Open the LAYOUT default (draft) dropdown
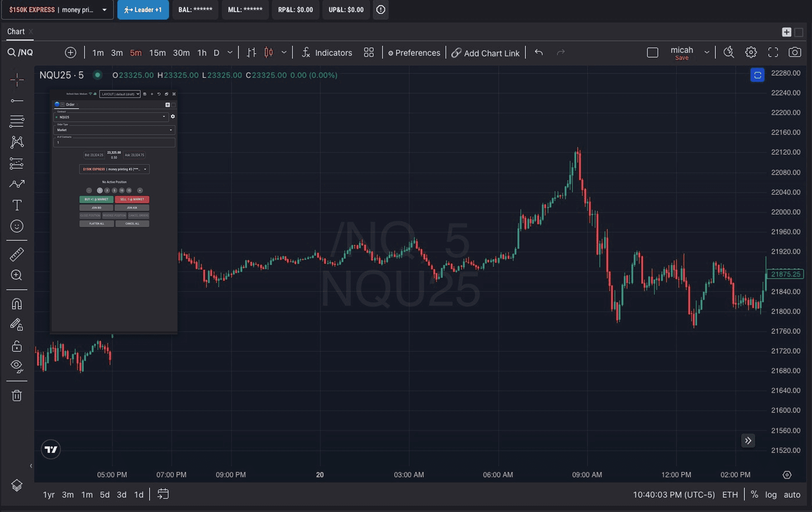 point(119,94)
